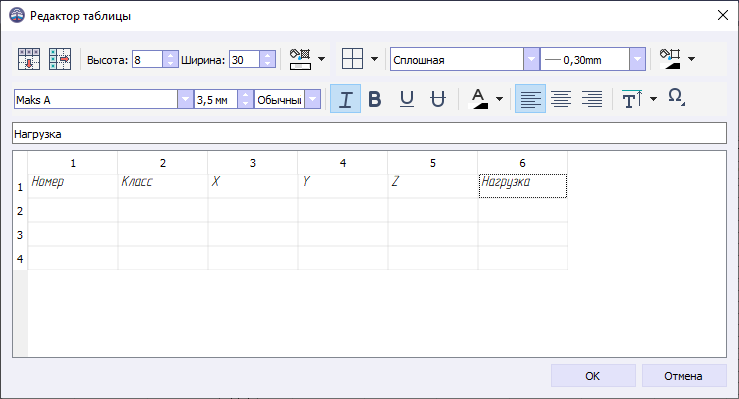Insert special symbol with Omega icon
Viewport: 739px width, 399px height.
point(676,97)
